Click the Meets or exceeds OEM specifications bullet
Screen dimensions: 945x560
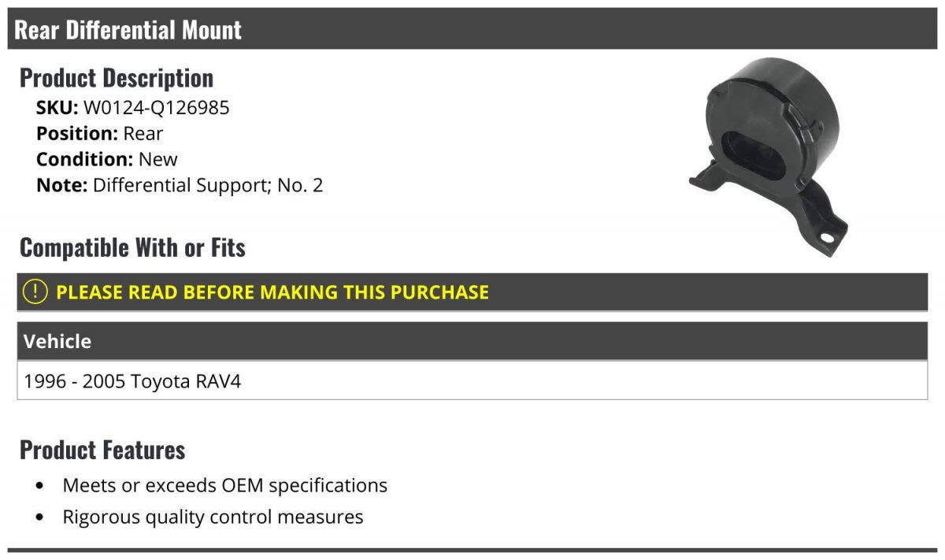tap(225, 485)
